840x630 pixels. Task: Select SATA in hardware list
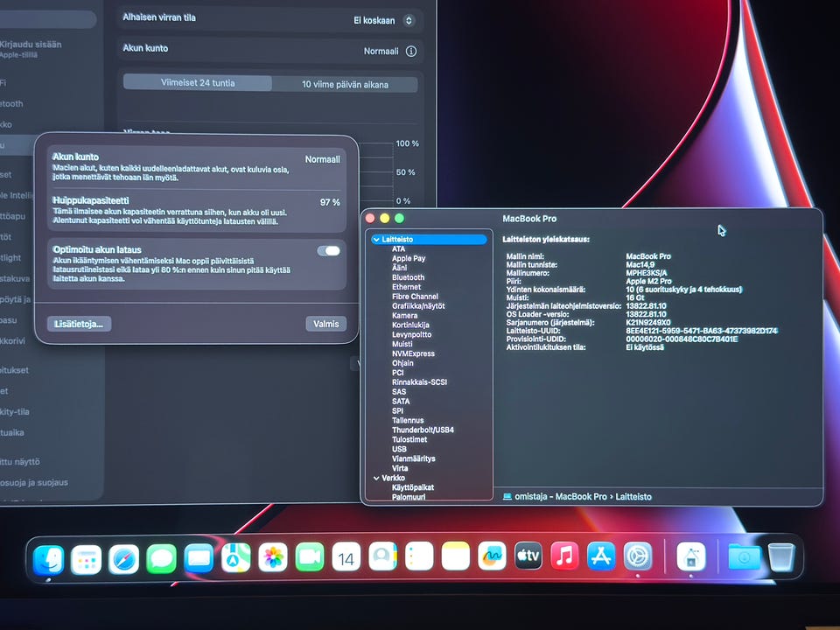[401, 402]
